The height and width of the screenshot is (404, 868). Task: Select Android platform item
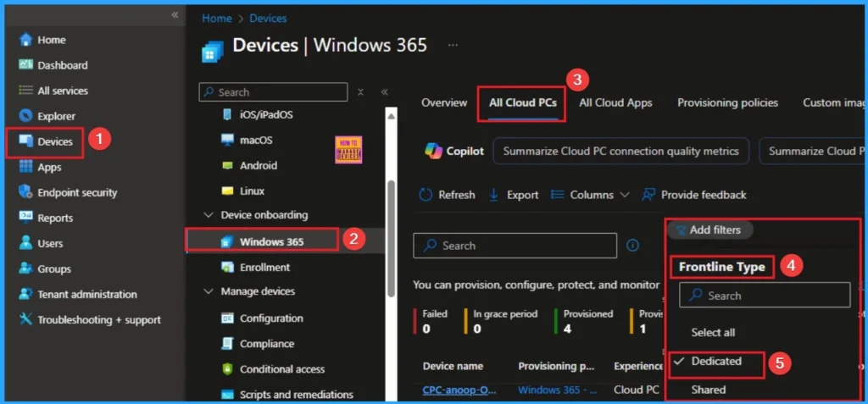(x=249, y=165)
